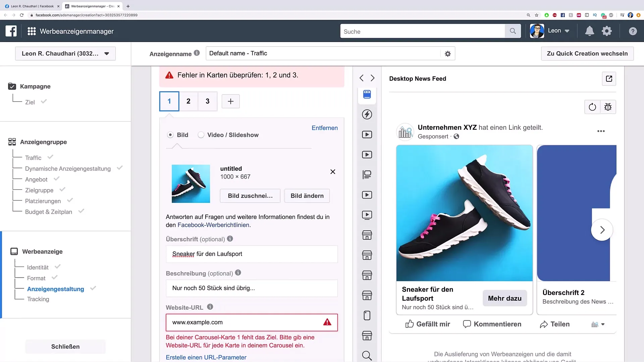Select the Search magnifier icon
Viewport: 644px width, 362px height.
pos(513,32)
